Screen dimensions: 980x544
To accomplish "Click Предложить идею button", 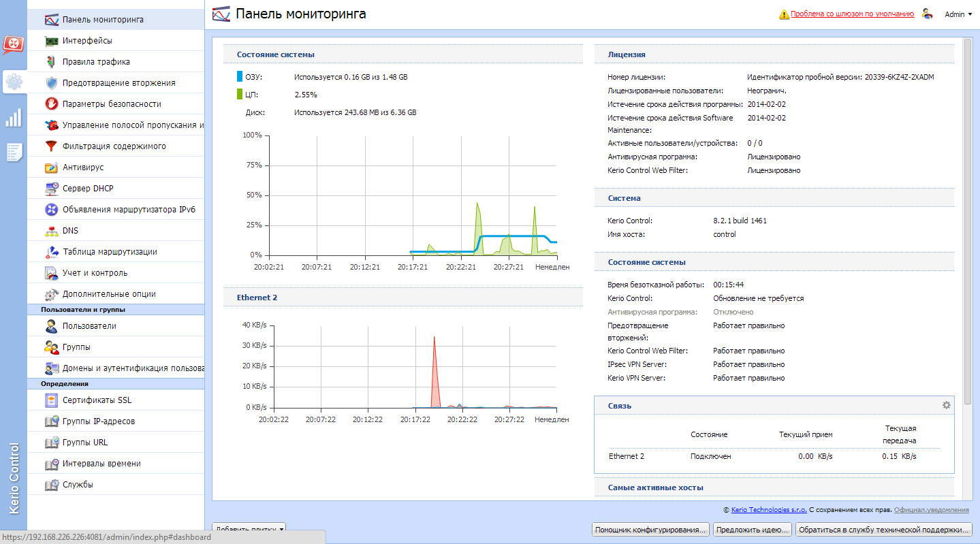I will (752, 530).
